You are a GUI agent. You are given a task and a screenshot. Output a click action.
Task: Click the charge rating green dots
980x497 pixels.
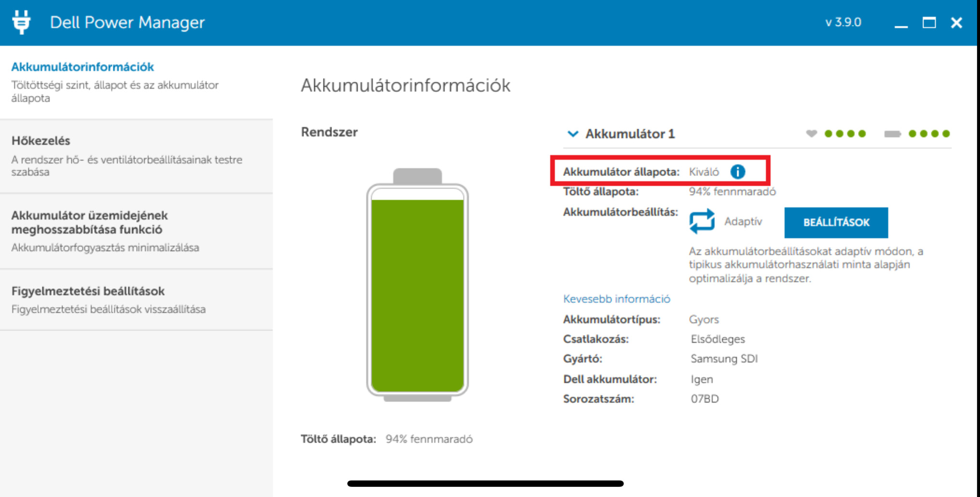(x=929, y=134)
